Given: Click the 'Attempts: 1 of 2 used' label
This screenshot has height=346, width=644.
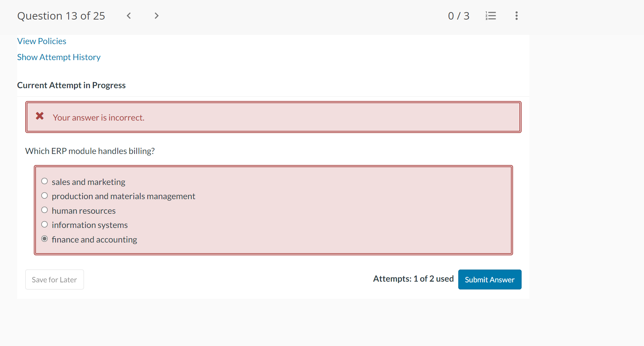Looking at the screenshot, I should 413,279.
